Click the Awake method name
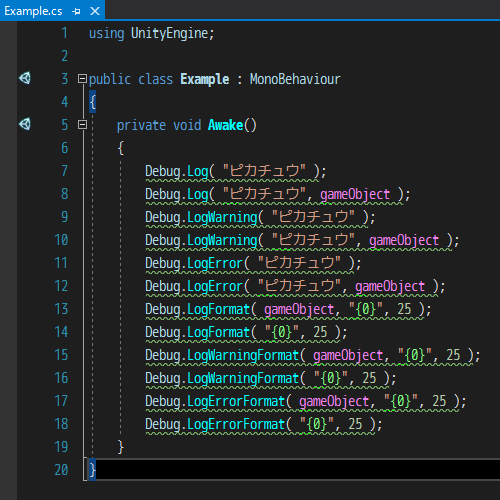Viewport: 500px width, 500px height. (225, 125)
